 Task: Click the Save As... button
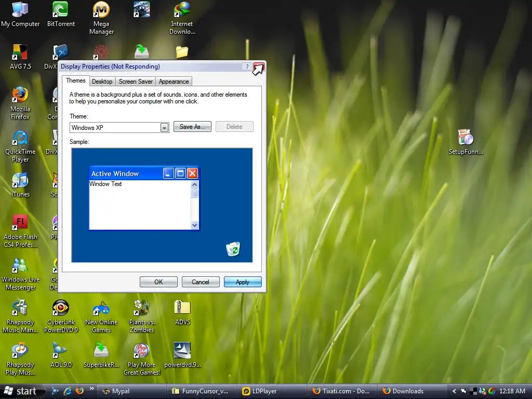click(192, 127)
